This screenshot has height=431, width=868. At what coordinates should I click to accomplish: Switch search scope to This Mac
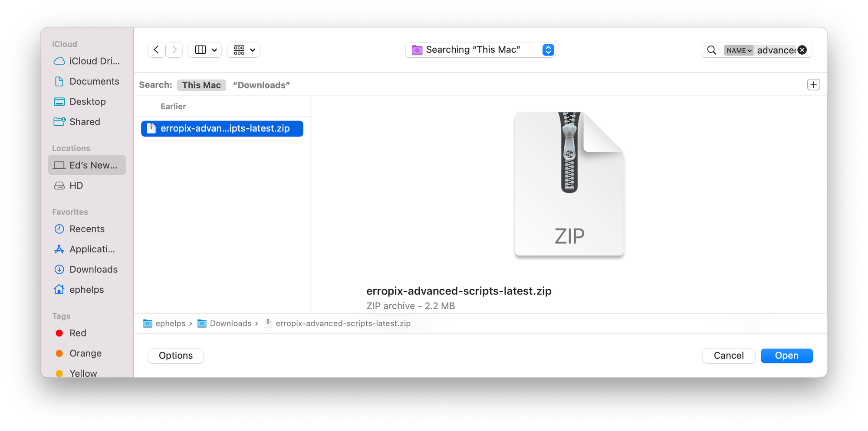tap(201, 85)
